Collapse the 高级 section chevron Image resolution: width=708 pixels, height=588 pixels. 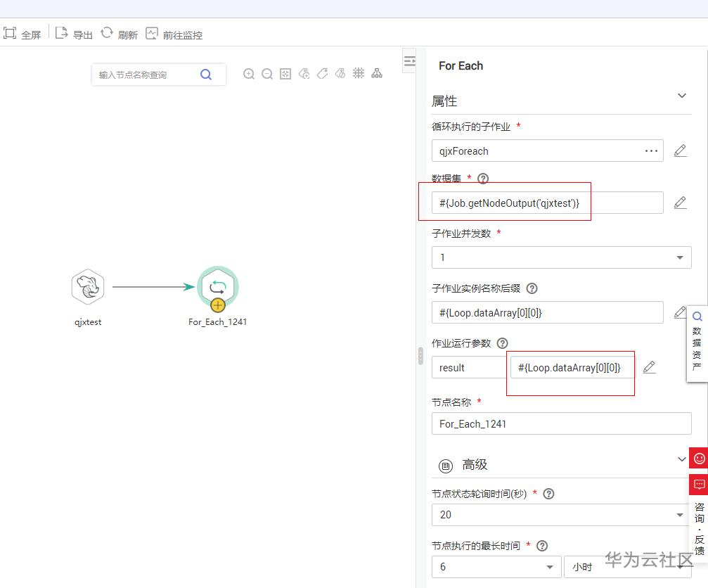point(682,459)
